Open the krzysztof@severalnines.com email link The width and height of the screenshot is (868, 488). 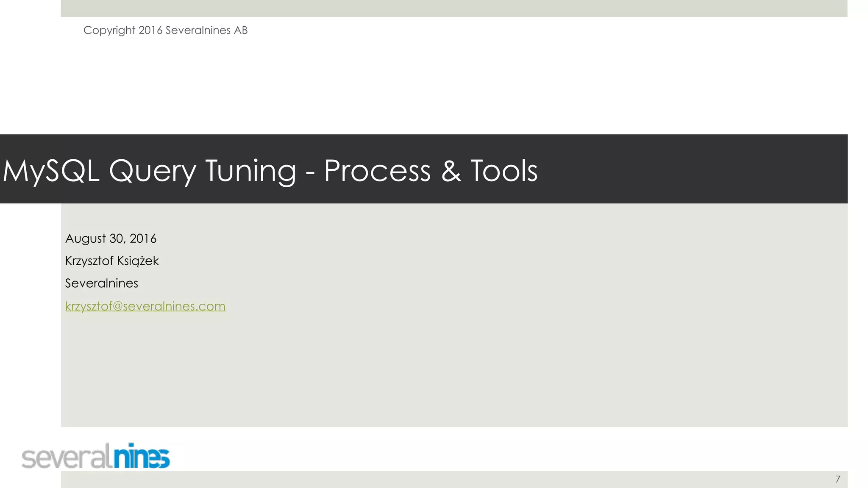pos(145,306)
